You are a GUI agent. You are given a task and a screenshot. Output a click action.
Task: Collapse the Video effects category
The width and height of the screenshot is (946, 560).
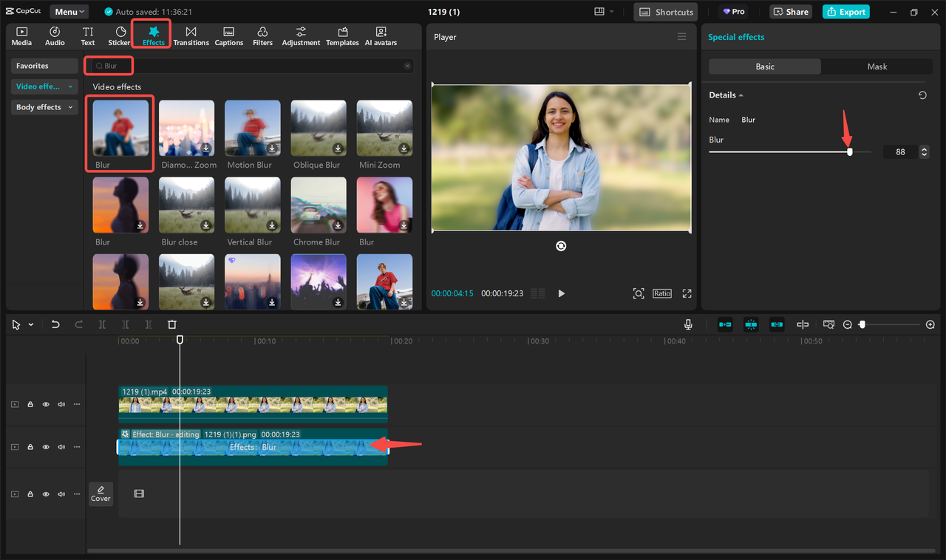click(44, 86)
